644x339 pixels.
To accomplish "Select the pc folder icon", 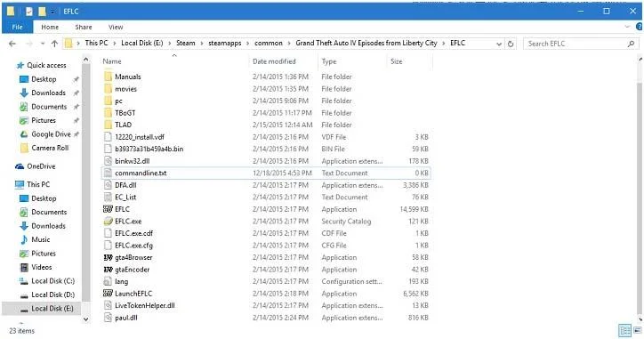I will (x=108, y=101).
